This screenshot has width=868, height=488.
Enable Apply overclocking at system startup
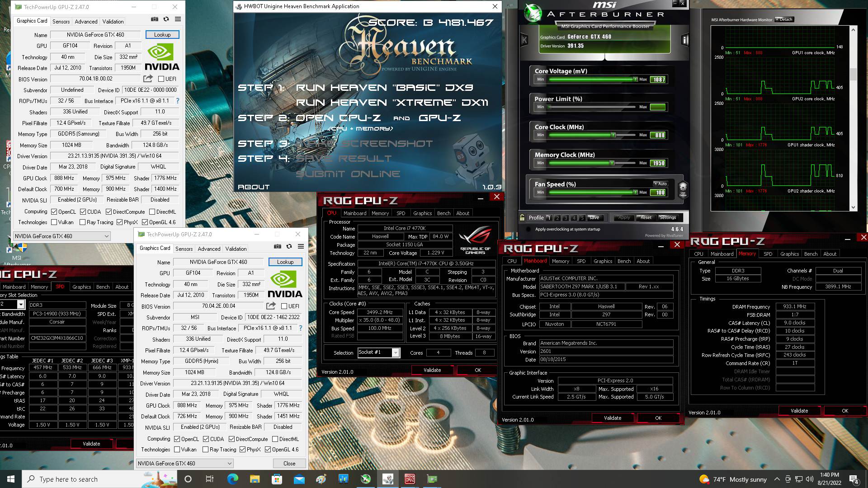point(528,229)
